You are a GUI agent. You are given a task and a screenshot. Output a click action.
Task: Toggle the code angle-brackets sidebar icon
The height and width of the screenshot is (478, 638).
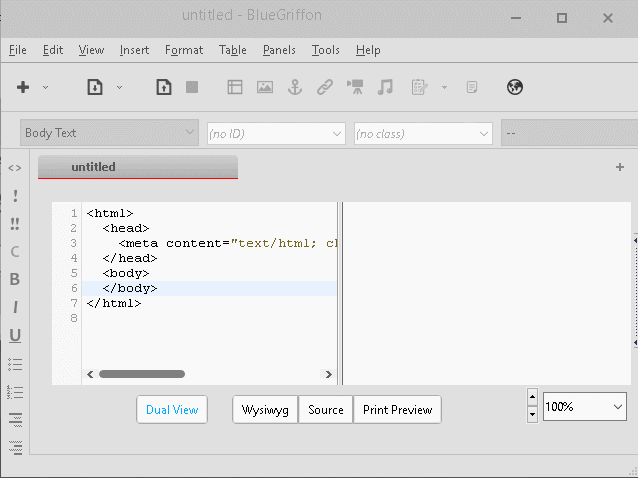point(15,168)
